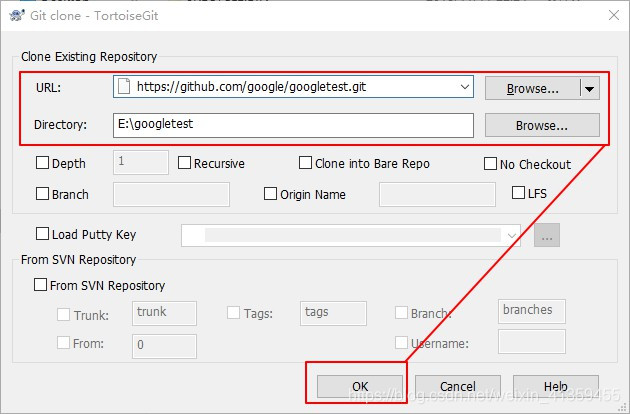The width and height of the screenshot is (630, 414).
Task: Click the tags text field
Action: click(x=333, y=313)
